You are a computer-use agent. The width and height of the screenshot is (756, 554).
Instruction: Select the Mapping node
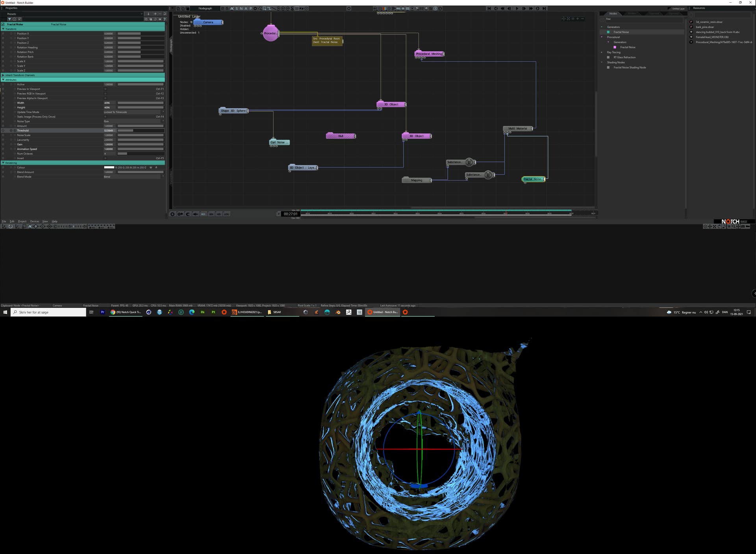coord(417,180)
